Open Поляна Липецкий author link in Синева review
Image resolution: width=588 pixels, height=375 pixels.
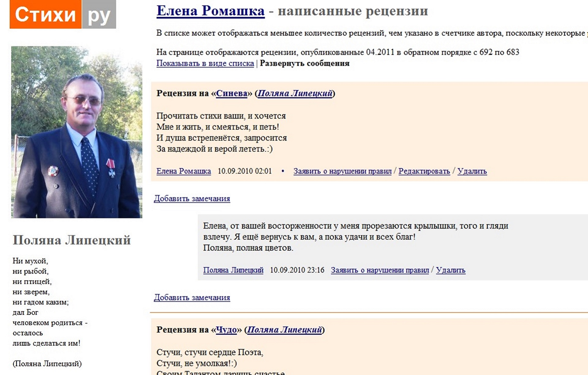click(x=295, y=93)
